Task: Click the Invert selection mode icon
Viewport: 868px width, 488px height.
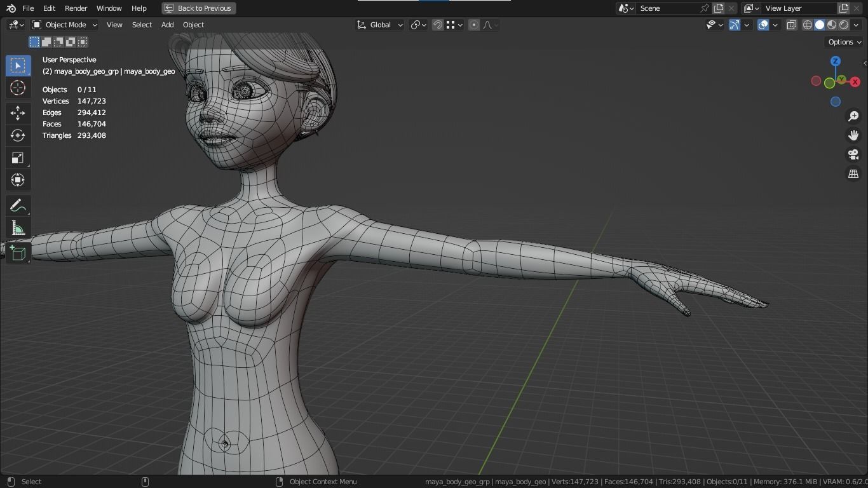Action: pyautogui.click(x=71, y=42)
